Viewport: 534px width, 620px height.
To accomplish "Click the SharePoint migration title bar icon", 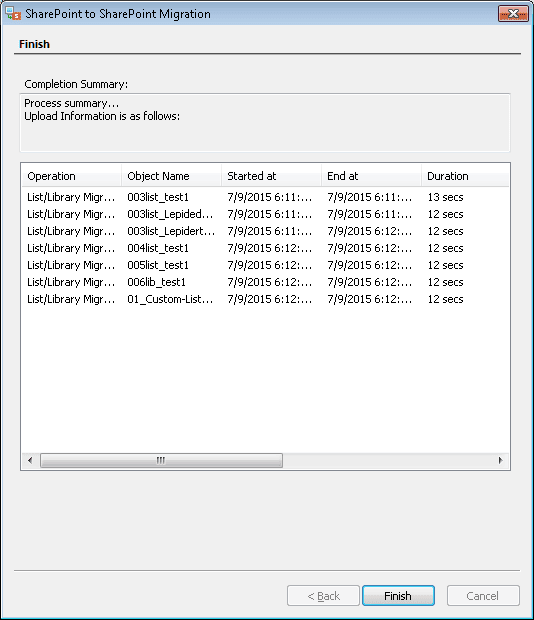I will click(x=13, y=13).
